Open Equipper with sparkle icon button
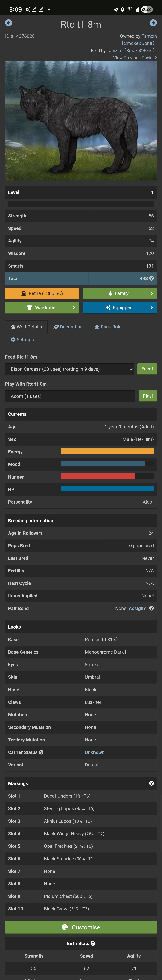162x980 pixels. tap(120, 307)
